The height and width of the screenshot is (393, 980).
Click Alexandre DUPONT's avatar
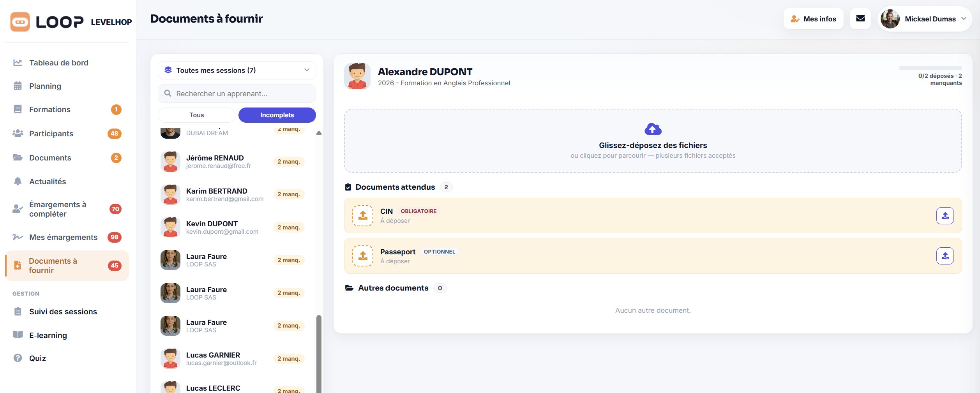[357, 76]
